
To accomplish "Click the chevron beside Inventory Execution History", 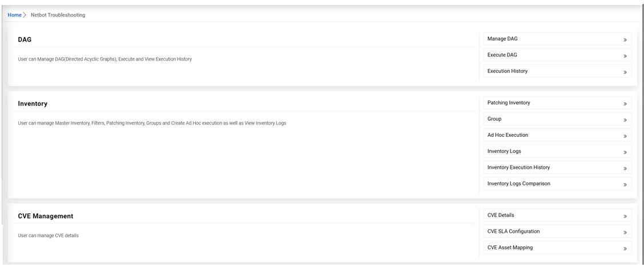I will (625, 168).
